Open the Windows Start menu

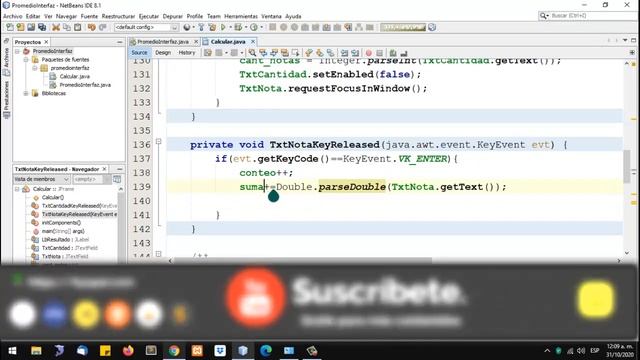pyautogui.click(x=12, y=351)
